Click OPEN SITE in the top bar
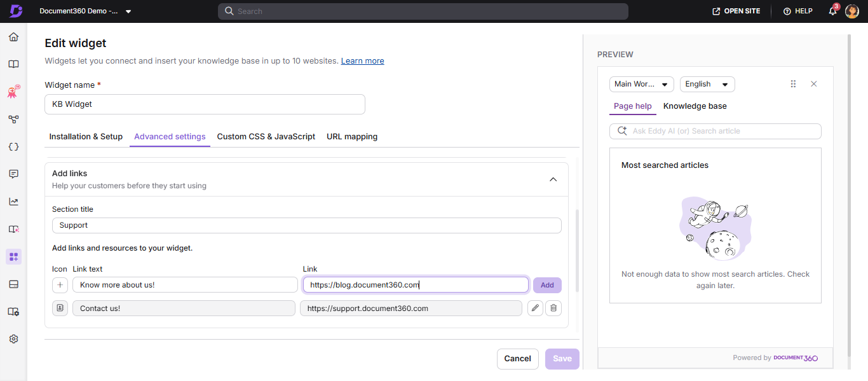Viewport: 868px width, 381px height. 736,11
